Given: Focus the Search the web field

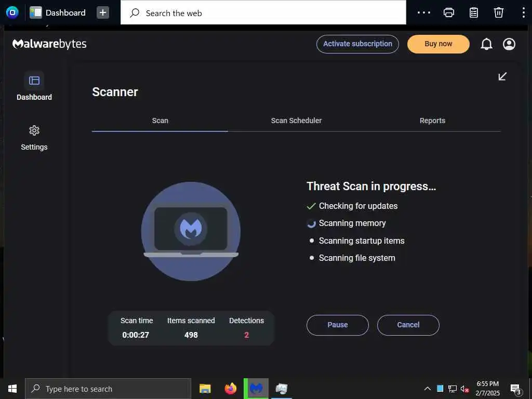Looking at the screenshot, I should click(x=263, y=13).
